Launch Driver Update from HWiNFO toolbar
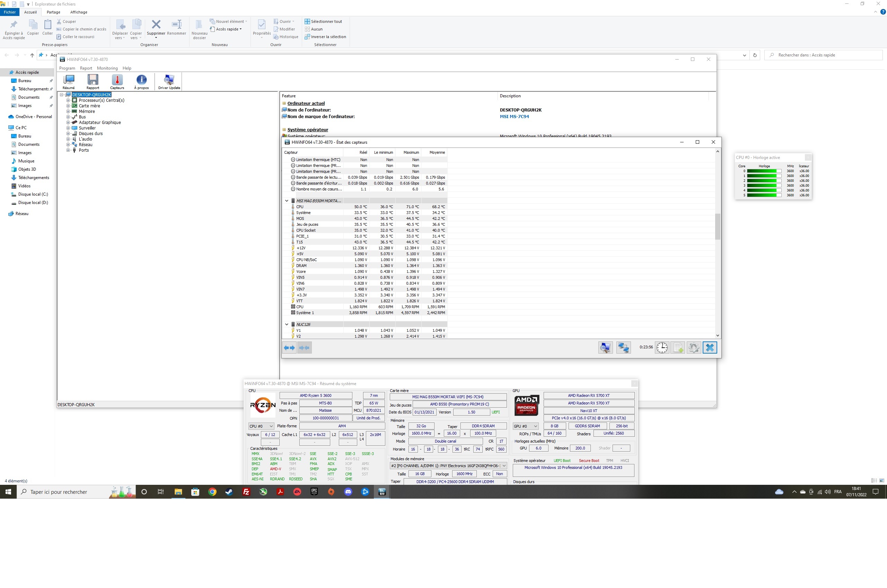The width and height of the screenshot is (887, 588). 169,82
